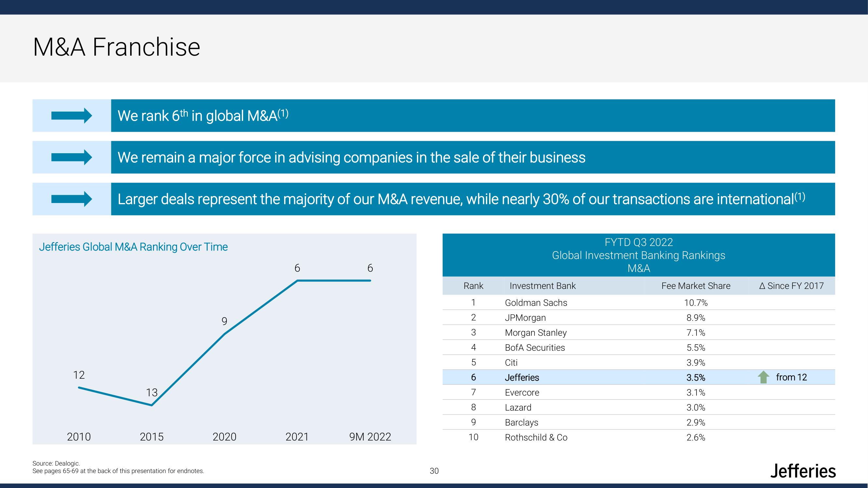
Task: Click the '2015' axis label
Action: tap(152, 437)
